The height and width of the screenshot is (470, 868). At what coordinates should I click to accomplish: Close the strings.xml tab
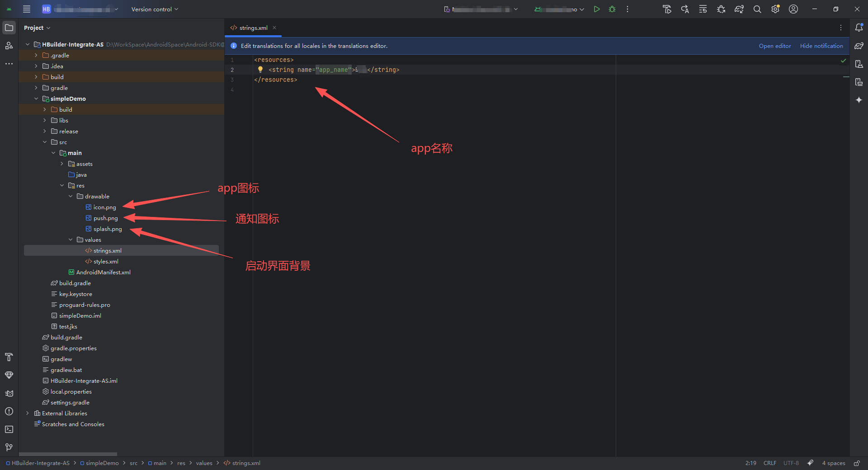coord(274,28)
